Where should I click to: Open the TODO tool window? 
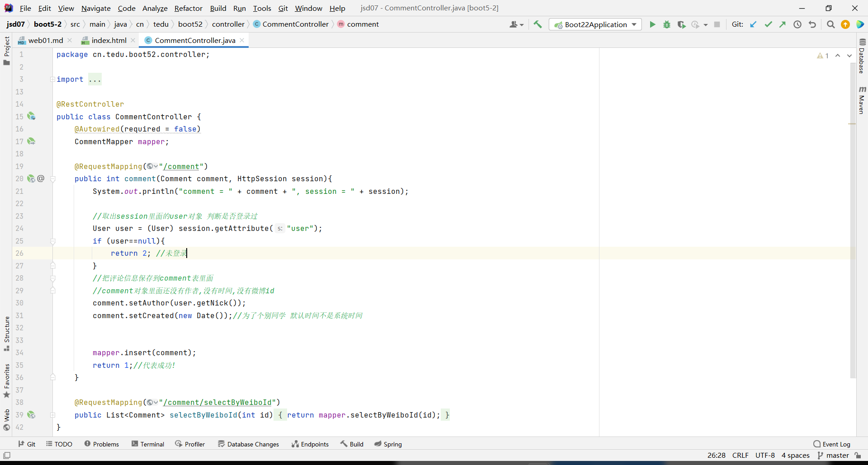(59, 444)
